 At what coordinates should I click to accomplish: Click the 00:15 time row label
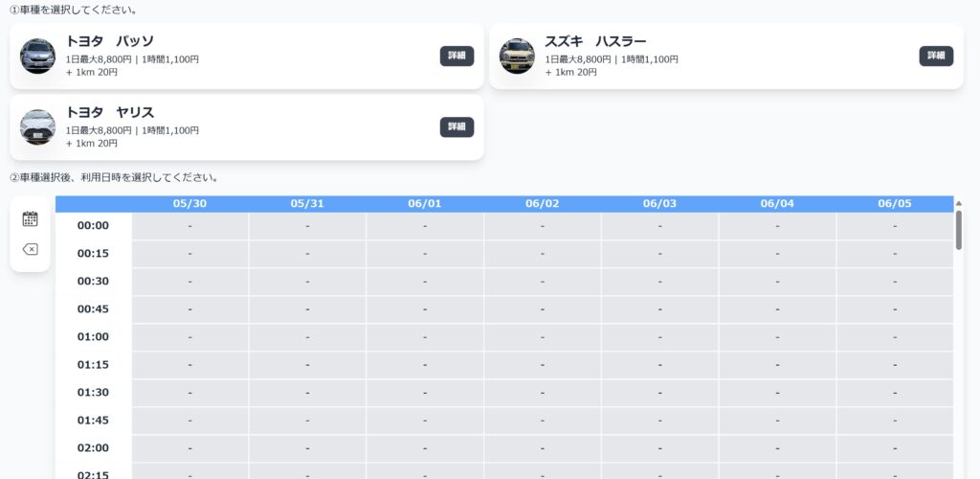click(93, 254)
